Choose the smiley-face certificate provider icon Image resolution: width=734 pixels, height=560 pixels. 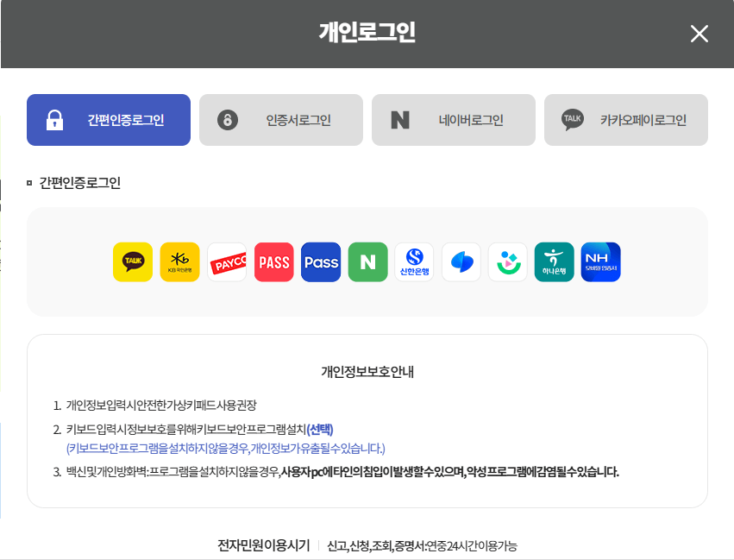(x=508, y=261)
